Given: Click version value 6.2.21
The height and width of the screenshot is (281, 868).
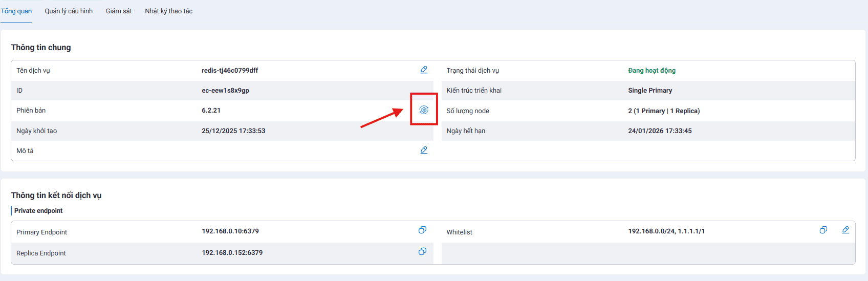Looking at the screenshot, I should (x=211, y=111).
